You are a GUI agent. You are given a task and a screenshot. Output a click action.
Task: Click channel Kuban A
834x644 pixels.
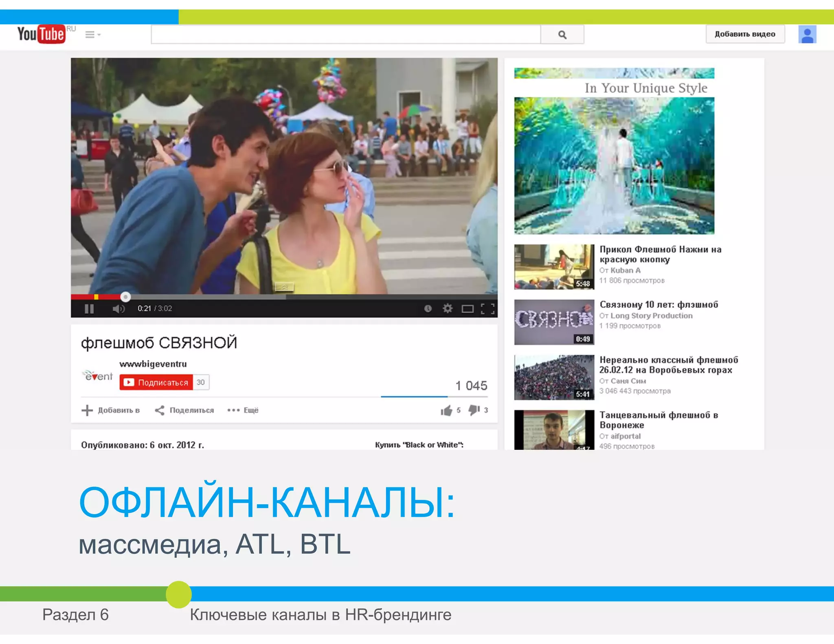point(625,270)
